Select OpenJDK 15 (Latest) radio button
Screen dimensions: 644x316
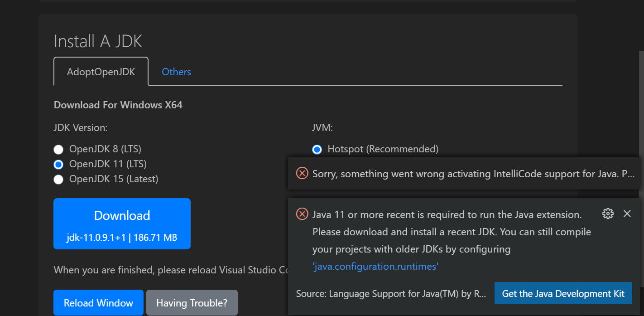tap(58, 179)
